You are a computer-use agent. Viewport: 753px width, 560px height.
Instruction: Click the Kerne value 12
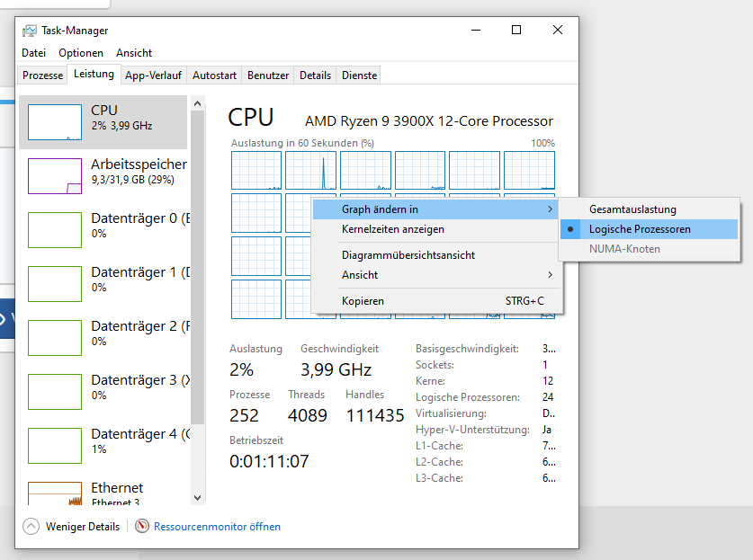(x=548, y=381)
